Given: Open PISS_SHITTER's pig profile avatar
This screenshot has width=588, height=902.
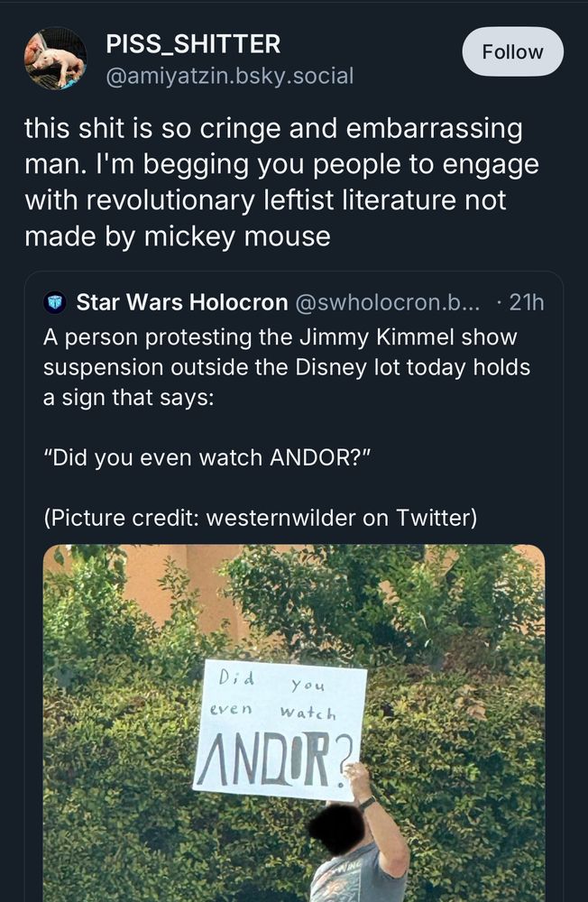Looking at the screenshot, I should pos(55,58).
